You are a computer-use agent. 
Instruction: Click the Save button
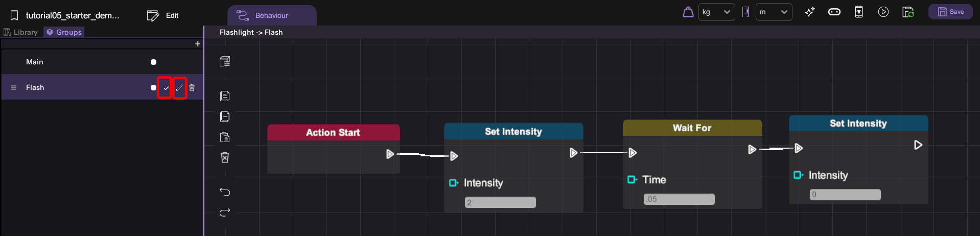(x=950, y=12)
